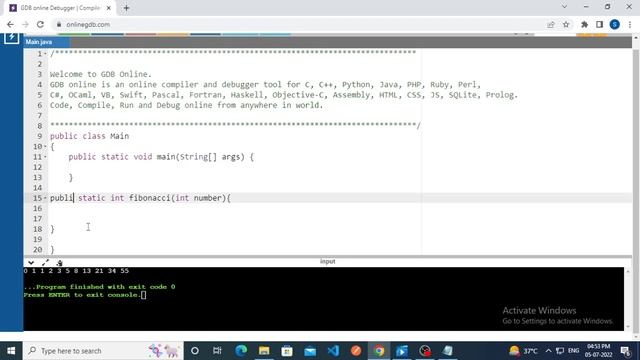Open Visual Studio Code from the taskbar

(x=333, y=351)
